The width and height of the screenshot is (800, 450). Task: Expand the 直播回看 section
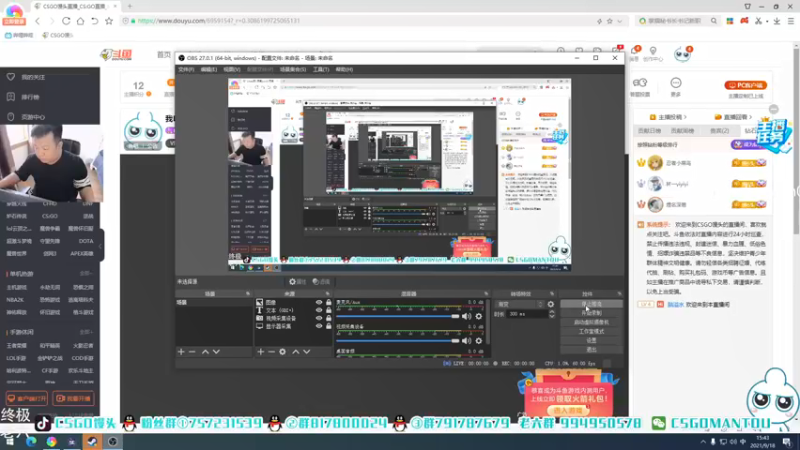(x=734, y=117)
